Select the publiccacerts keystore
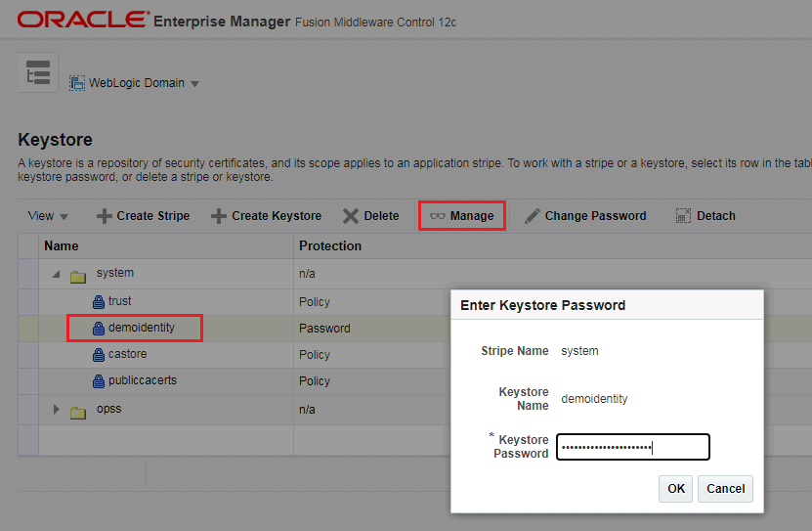This screenshot has height=531, width=812. tap(142, 380)
